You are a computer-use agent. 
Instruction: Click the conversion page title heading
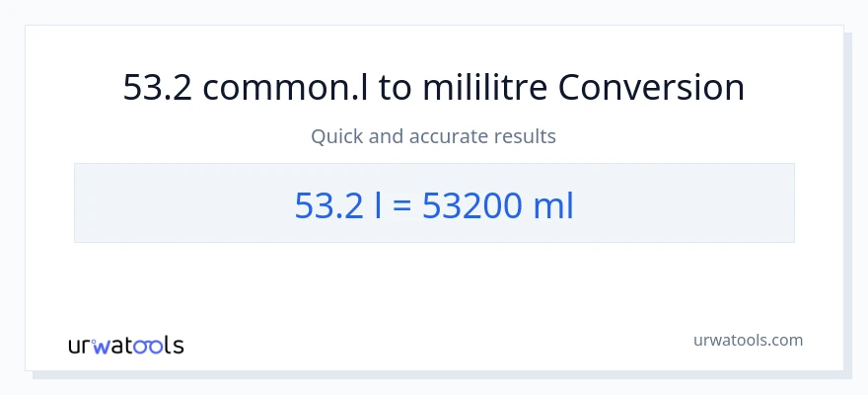[434, 88]
